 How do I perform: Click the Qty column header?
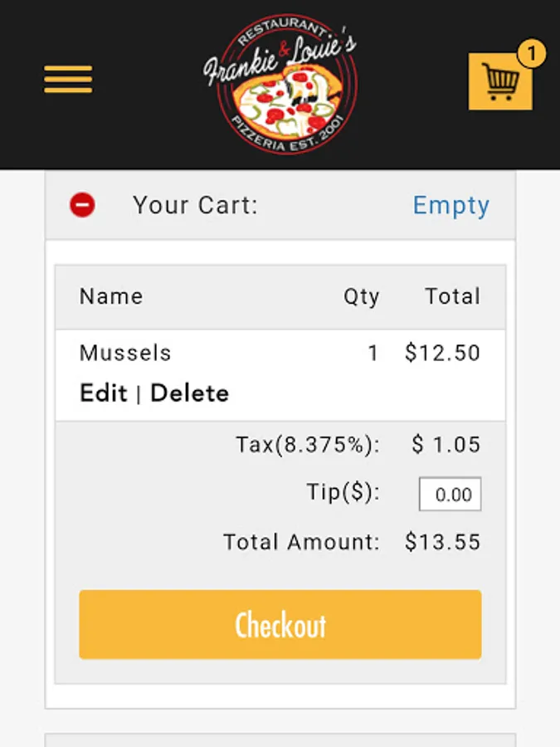coord(362,297)
